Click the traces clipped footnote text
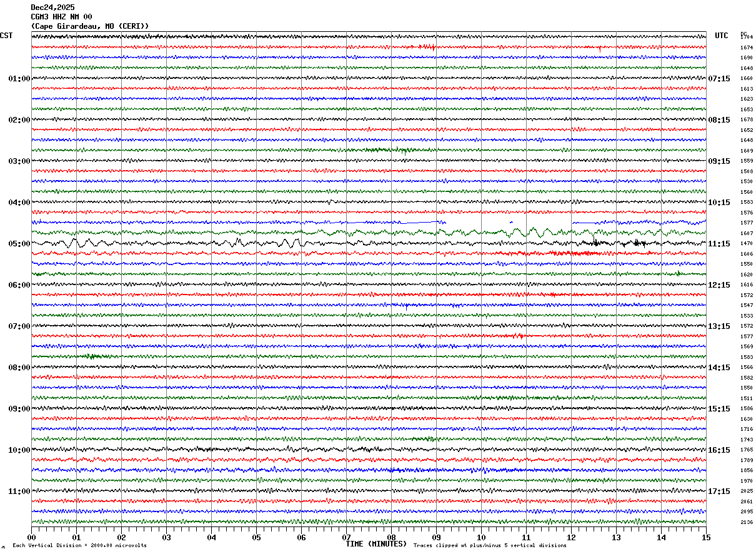The image size is (756, 554). tap(490, 546)
